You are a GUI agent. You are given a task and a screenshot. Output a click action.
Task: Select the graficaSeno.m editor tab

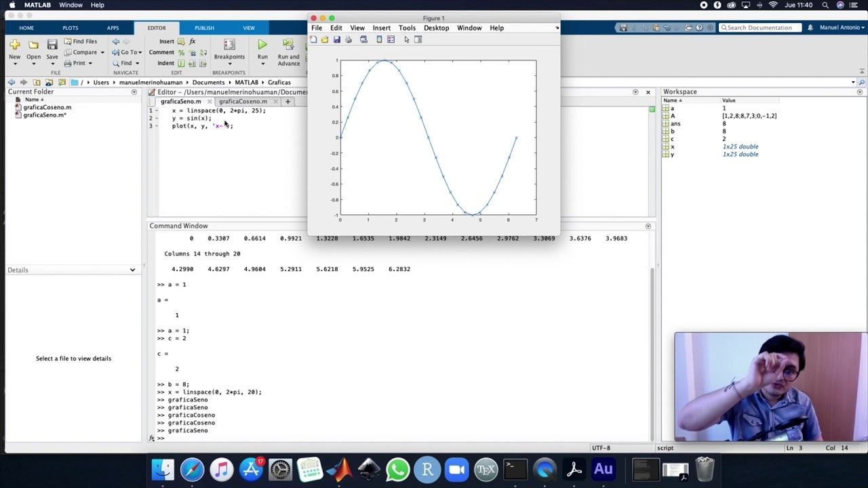pos(180,102)
